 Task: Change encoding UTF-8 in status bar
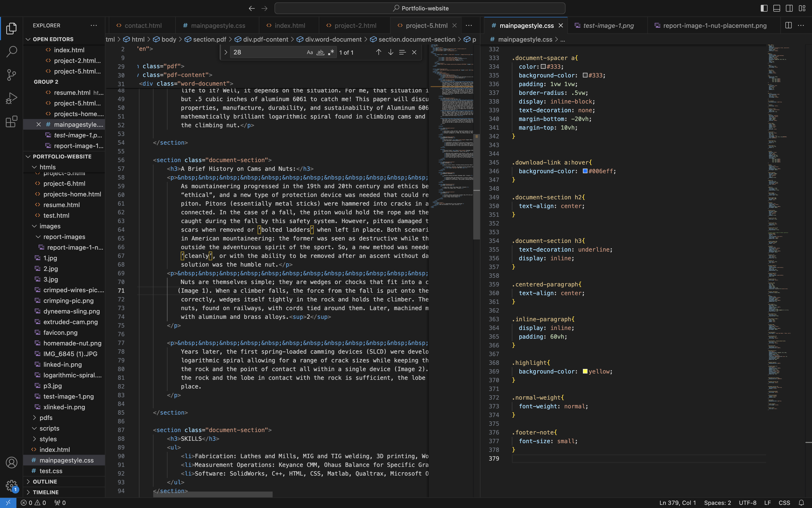[747, 503]
